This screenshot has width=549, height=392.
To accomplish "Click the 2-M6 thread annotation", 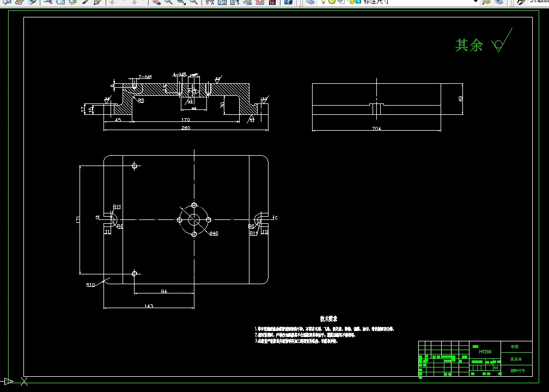I will coord(145,77).
